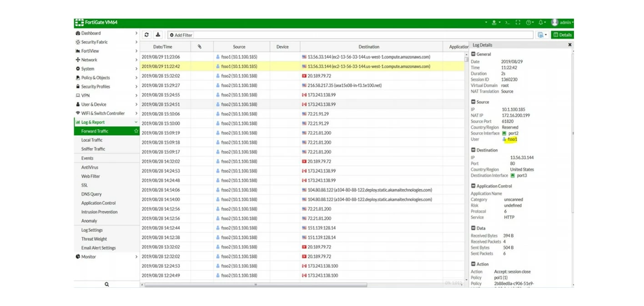Open the admin user dropdown
This screenshot has height=306, width=644.
563,22
